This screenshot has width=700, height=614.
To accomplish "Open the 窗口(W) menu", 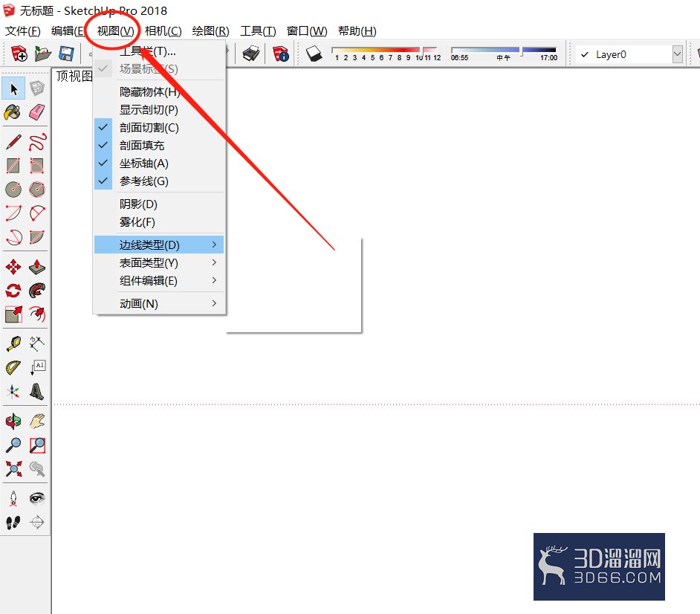I will tap(307, 30).
